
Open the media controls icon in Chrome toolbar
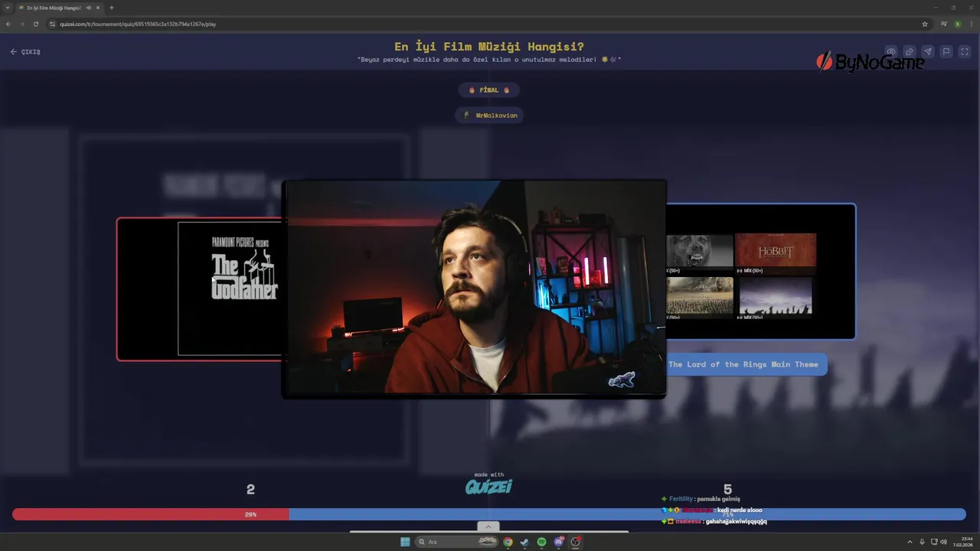[943, 24]
